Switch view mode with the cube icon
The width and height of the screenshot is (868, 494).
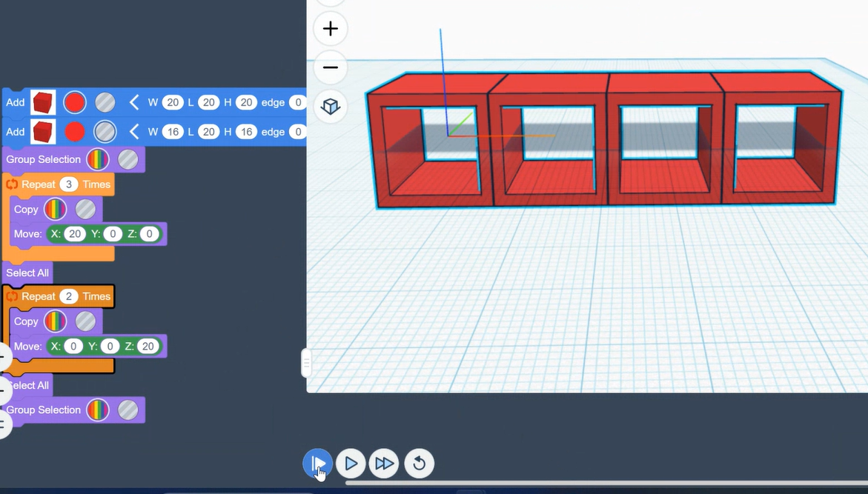coord(330,107)
